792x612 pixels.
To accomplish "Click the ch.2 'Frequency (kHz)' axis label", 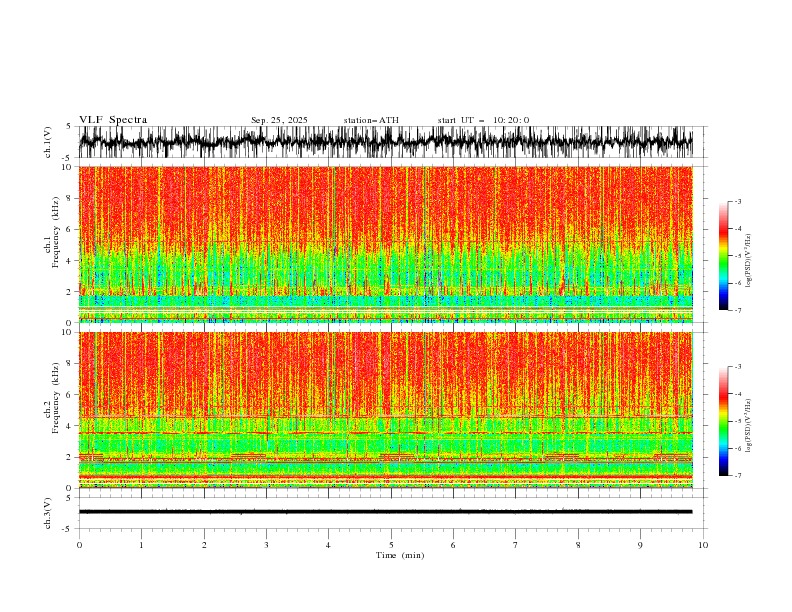I will pos(56,398).
